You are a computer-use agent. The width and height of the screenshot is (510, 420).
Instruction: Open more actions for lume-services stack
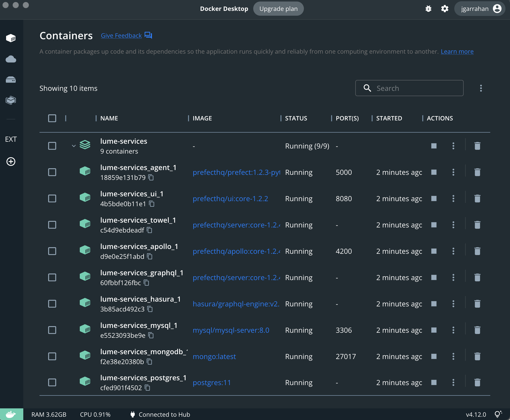pos(453,146)
